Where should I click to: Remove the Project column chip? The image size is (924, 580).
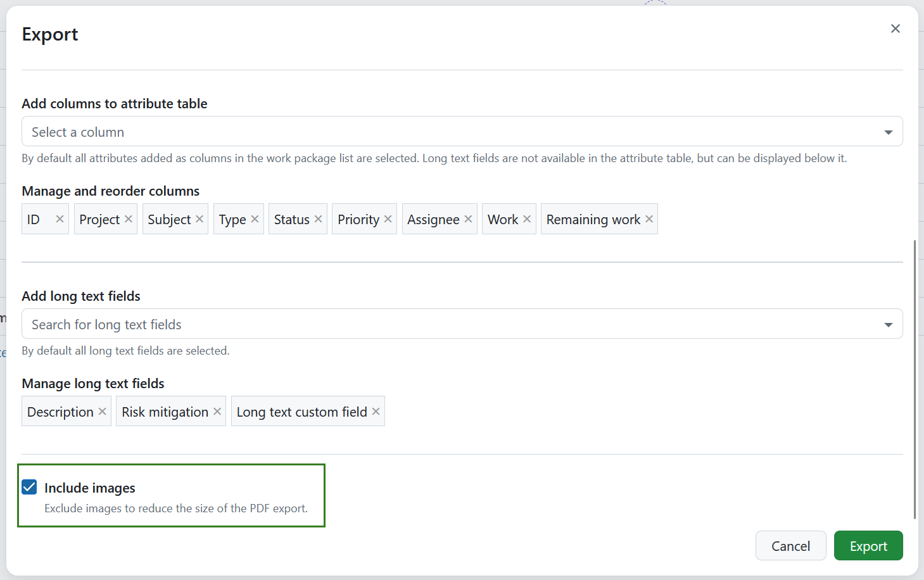128,218
